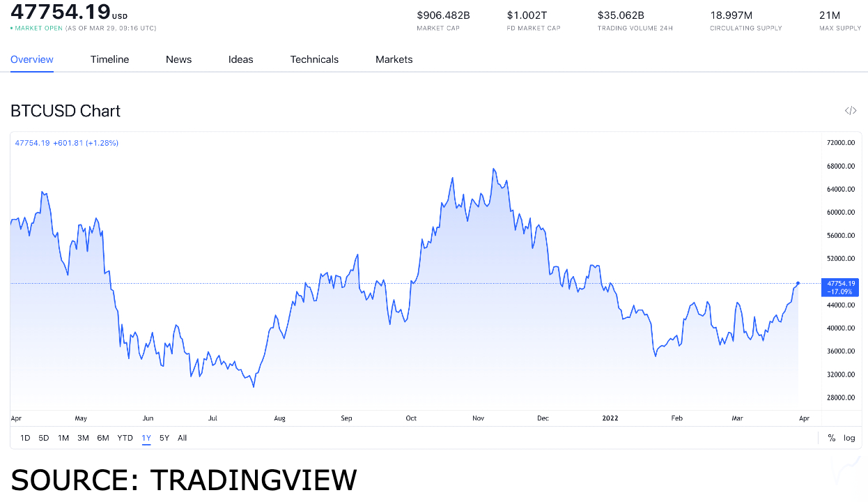Toggle percent scale on the chart

click(831, 438)
